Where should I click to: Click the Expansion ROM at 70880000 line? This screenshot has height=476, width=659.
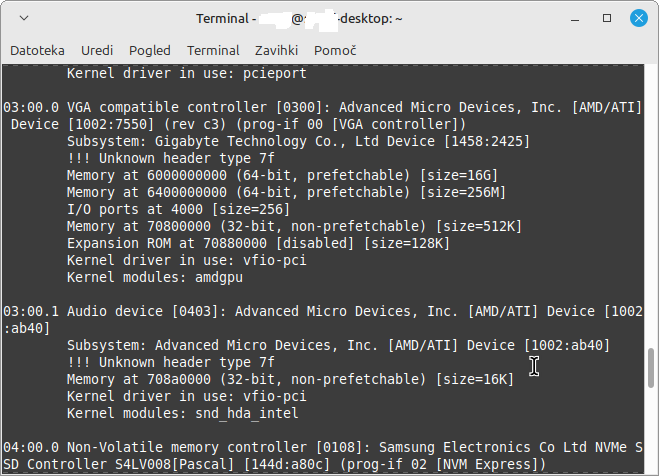pyautogui.click(x=258, y=243)
